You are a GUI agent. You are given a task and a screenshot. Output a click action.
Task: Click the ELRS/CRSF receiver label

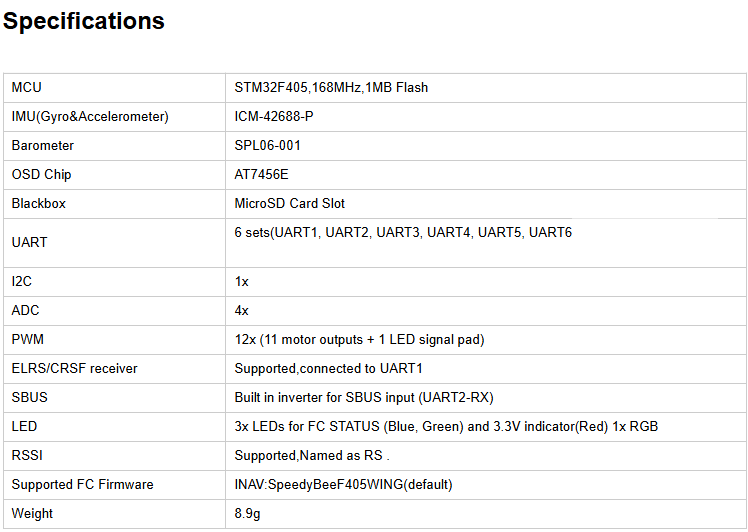click(75, 369)
